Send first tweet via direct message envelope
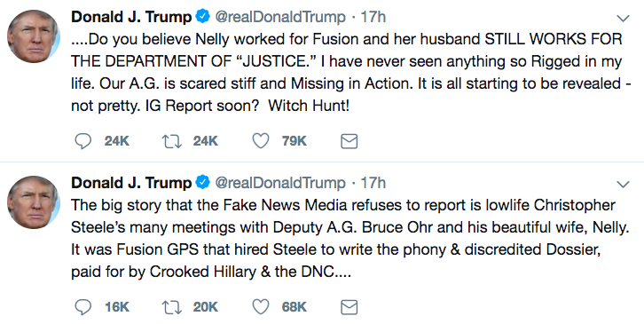 coord(349,141)
